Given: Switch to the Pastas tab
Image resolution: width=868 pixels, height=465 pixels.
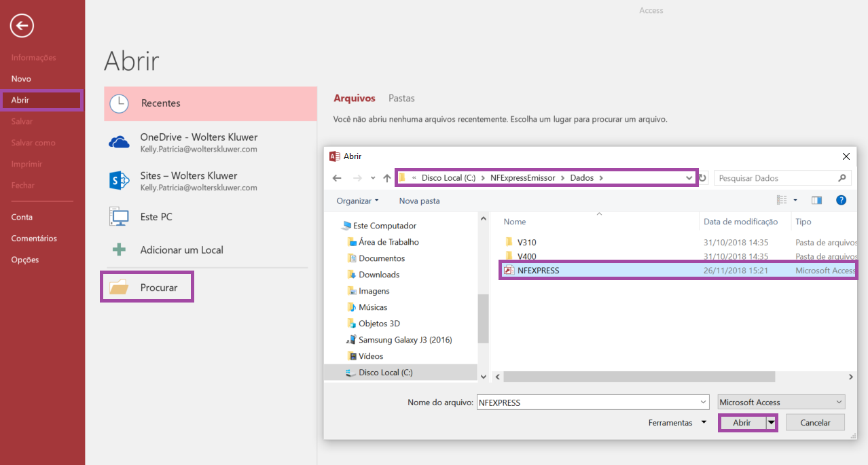Looking at the screenshot, I should coord(401,98).
